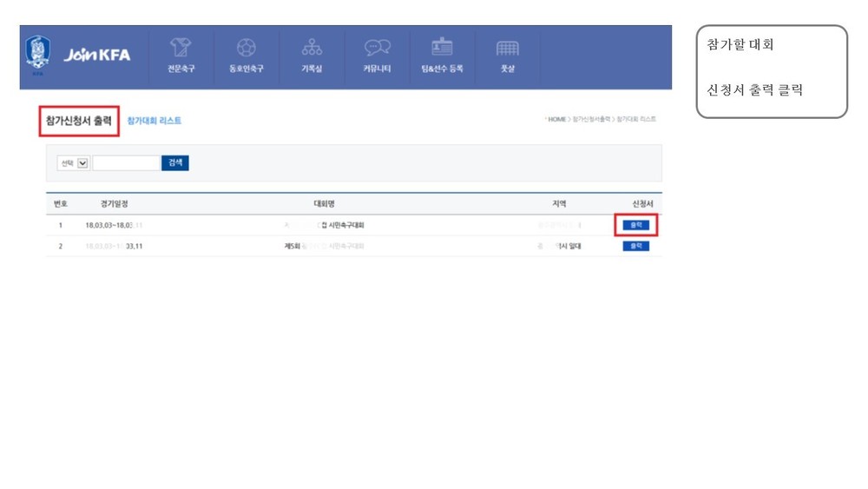Open the 풋살 goal net icon

507,48
